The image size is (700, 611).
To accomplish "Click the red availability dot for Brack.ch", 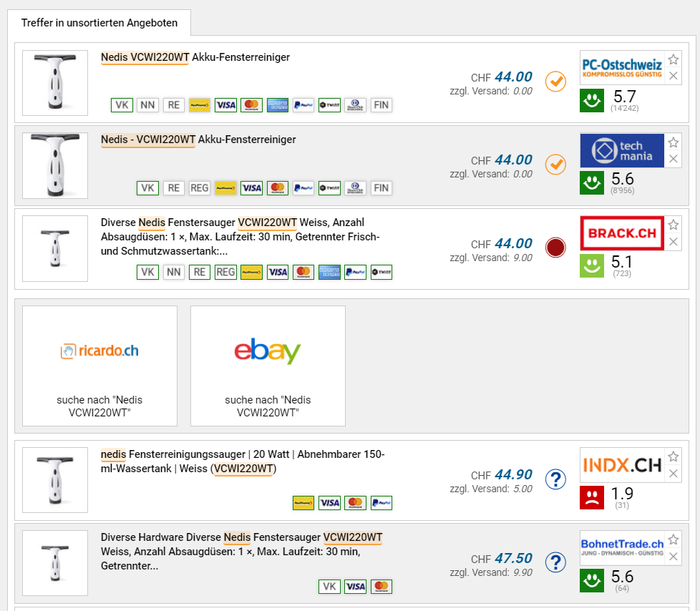I will click(x=555, y=248).
